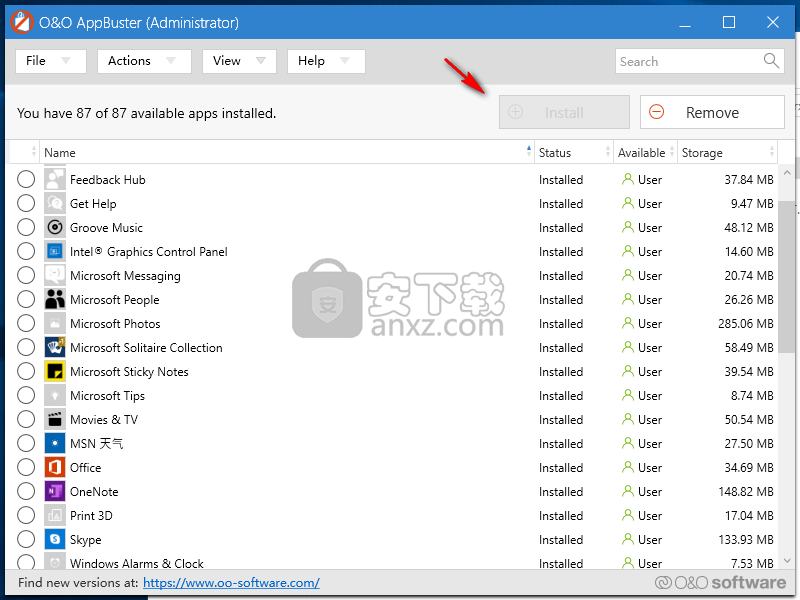
Task: Open the File menu
Action: tap(51, 61)
